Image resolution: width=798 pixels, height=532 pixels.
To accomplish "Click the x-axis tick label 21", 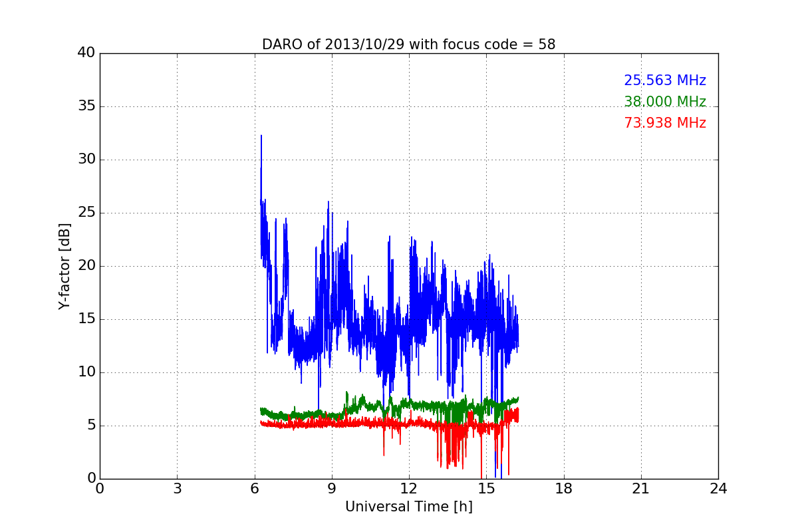I will [x=641, y=489].
